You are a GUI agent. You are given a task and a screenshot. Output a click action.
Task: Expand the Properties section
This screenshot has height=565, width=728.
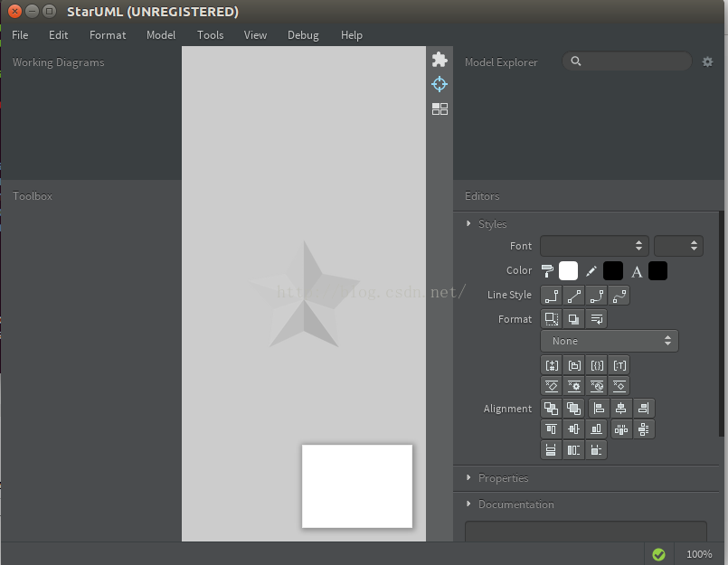tap(468, 477)
